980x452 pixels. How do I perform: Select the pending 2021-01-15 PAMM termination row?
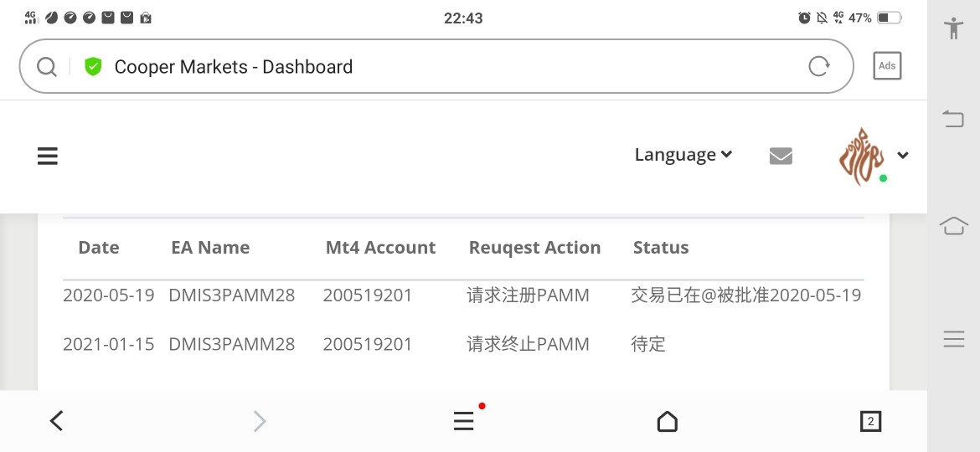(x=462, y=344)
